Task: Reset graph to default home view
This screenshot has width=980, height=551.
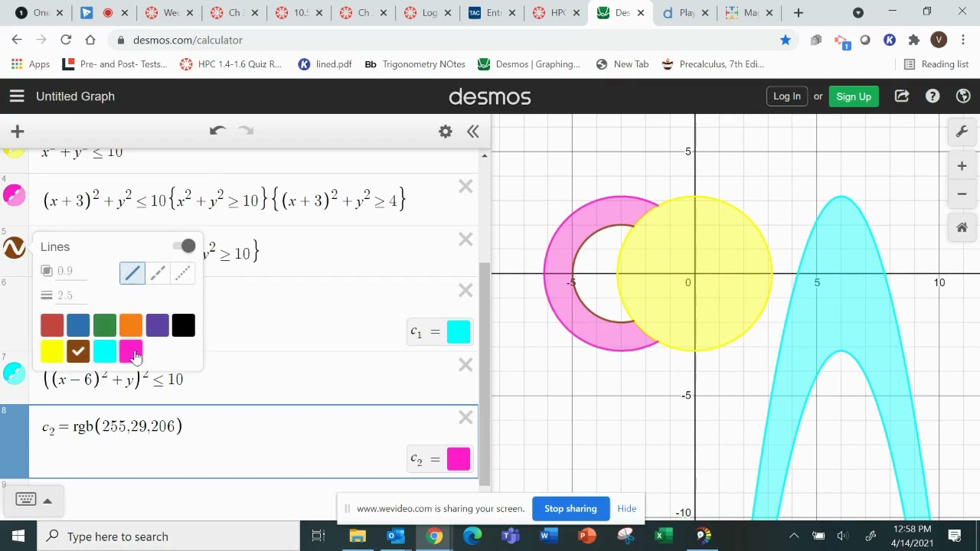Action: click(962, 227)
